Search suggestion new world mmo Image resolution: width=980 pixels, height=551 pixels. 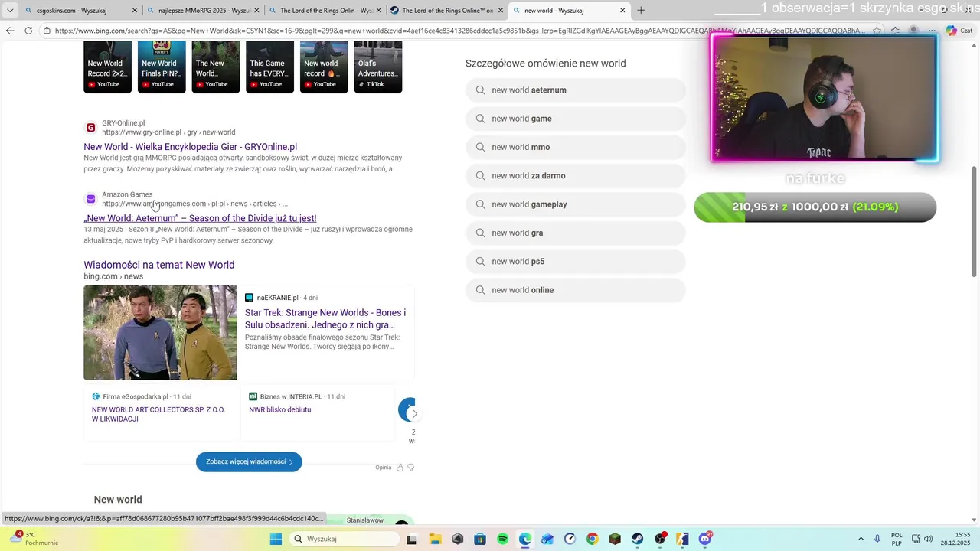click(576, 147)
